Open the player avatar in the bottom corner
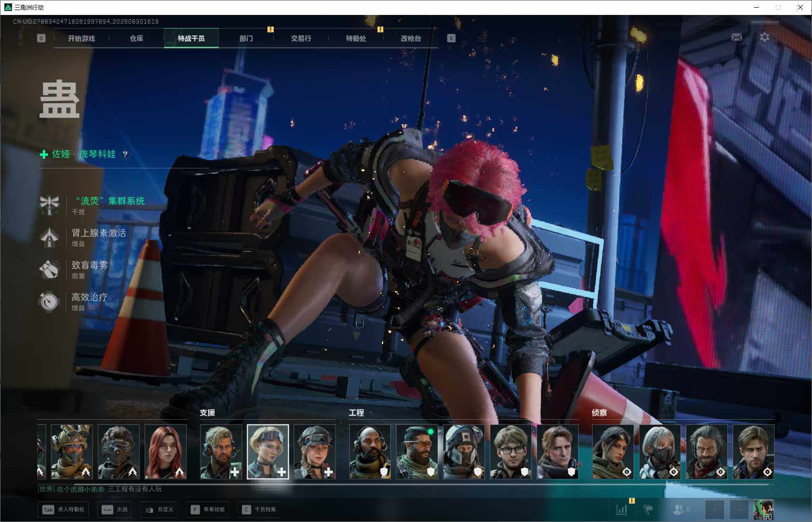 pos(764,509)
